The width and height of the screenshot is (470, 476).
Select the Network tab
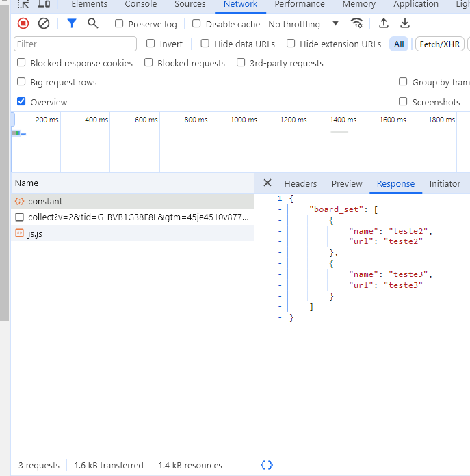(240, 4)
